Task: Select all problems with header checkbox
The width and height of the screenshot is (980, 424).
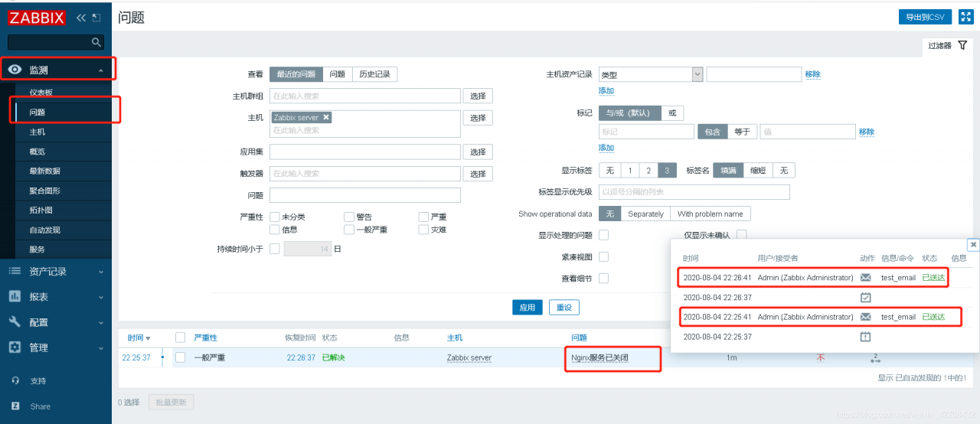Action: [180, 338]
